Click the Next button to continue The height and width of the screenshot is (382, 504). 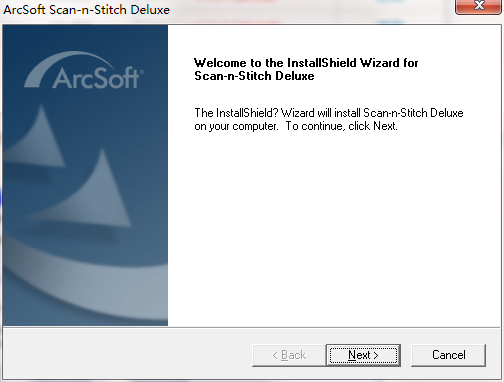pyautogui.click(x=363, y=355)
